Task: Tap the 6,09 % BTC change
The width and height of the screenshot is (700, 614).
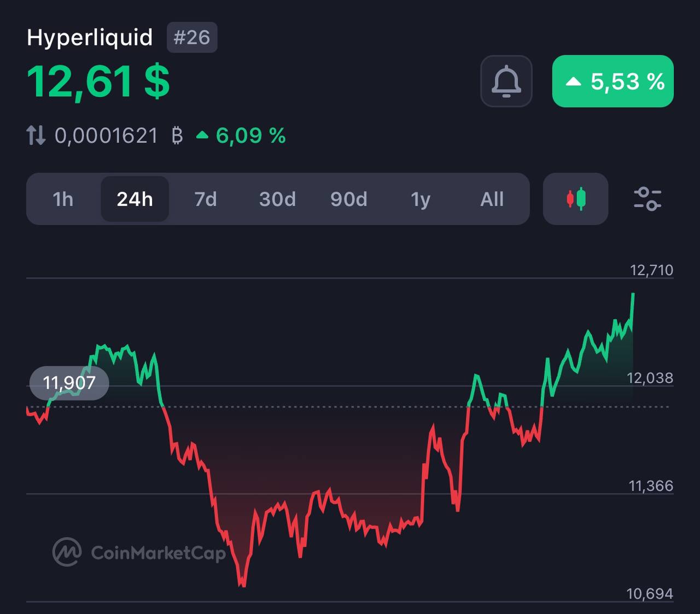Action: pyautogui.click(x=241, y=135)
